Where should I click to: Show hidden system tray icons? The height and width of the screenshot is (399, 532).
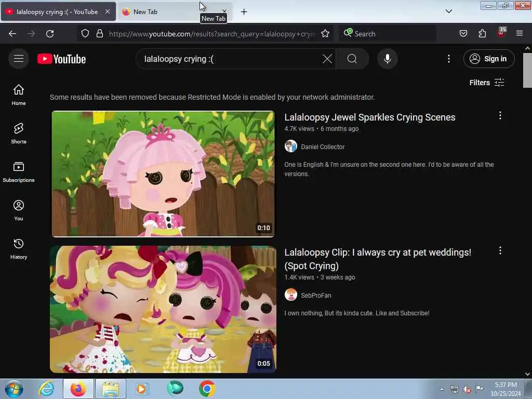[442, 390]
